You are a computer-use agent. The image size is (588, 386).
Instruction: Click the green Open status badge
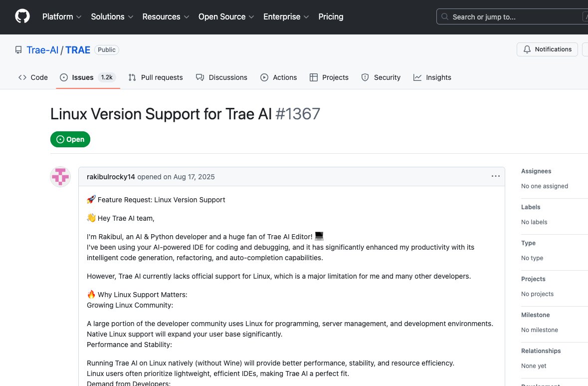70,139
